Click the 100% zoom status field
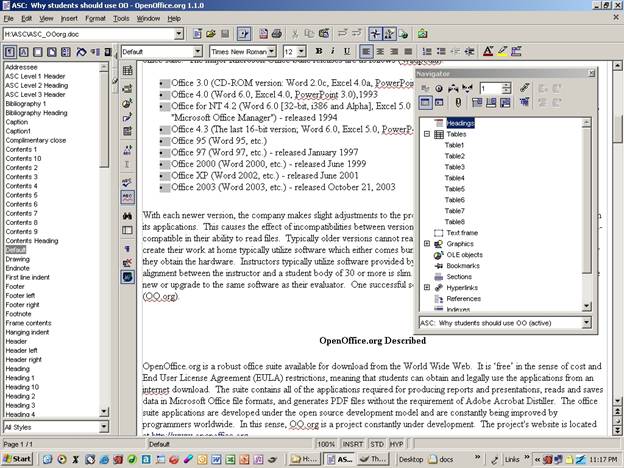624x468 pixels. point(326,443)
